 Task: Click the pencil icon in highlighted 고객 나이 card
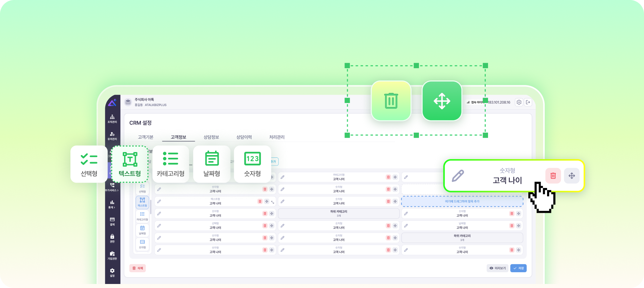click(458, 176)
